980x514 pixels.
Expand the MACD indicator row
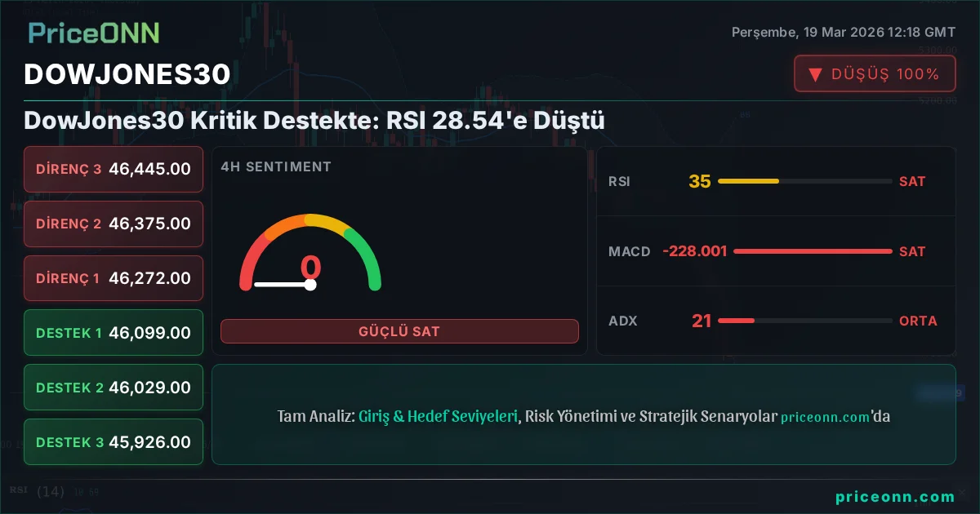click(776, 251)
